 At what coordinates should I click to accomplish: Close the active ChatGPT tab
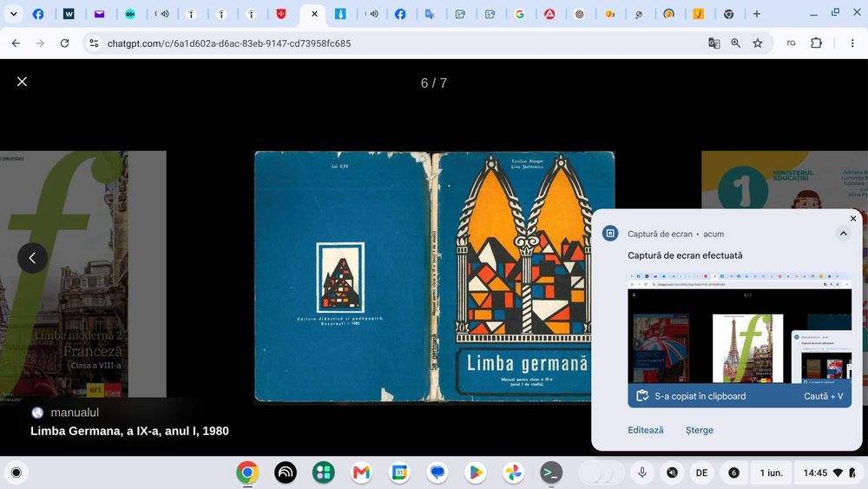click(x=314, y=14)
